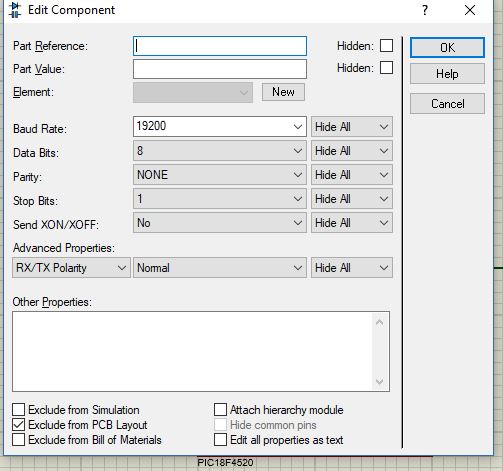Open Hide All dropdown for Data Bits

(352, 151)
